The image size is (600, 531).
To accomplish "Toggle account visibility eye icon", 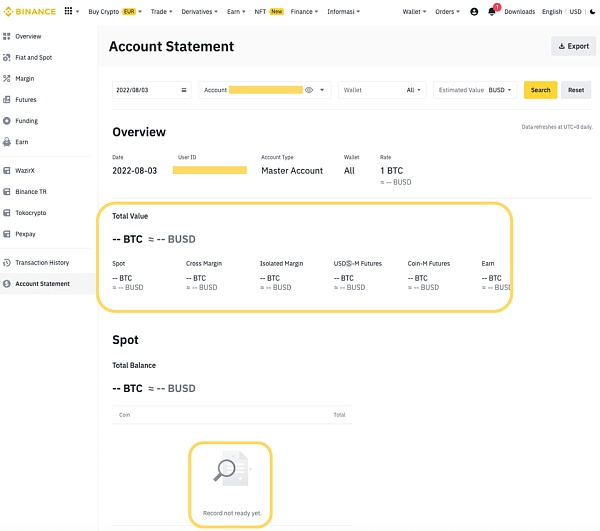I will click(x=309, y=90).
